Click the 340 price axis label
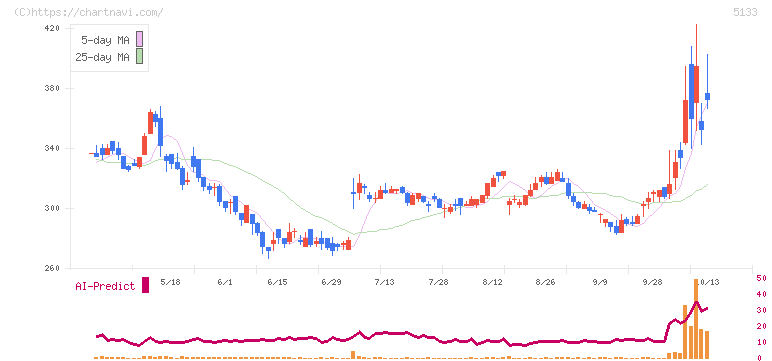 (53, 149)
